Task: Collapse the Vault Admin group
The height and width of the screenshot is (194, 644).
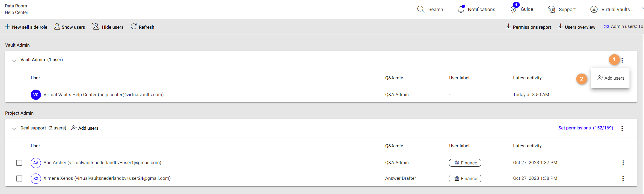Action: [x=14, y=60]
